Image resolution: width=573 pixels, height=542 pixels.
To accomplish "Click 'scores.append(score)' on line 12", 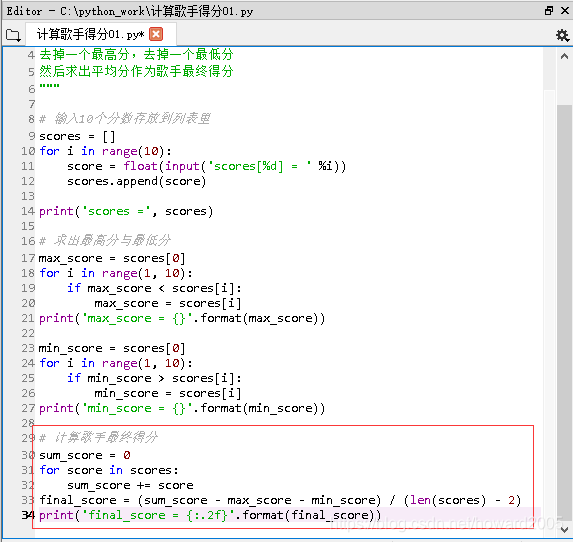I will (x=137, y=181).
